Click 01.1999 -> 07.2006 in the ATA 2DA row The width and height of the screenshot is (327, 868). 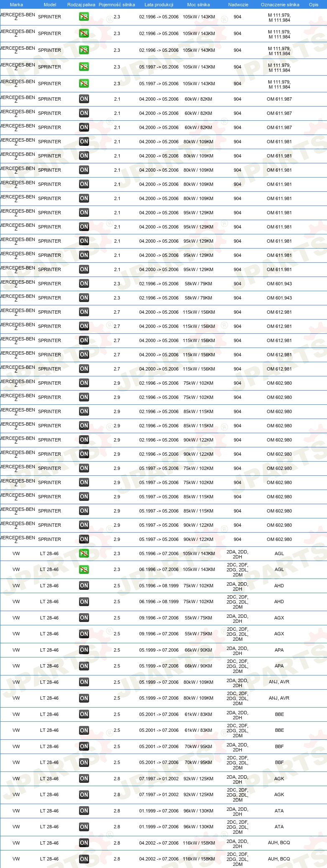coord(159,811)
